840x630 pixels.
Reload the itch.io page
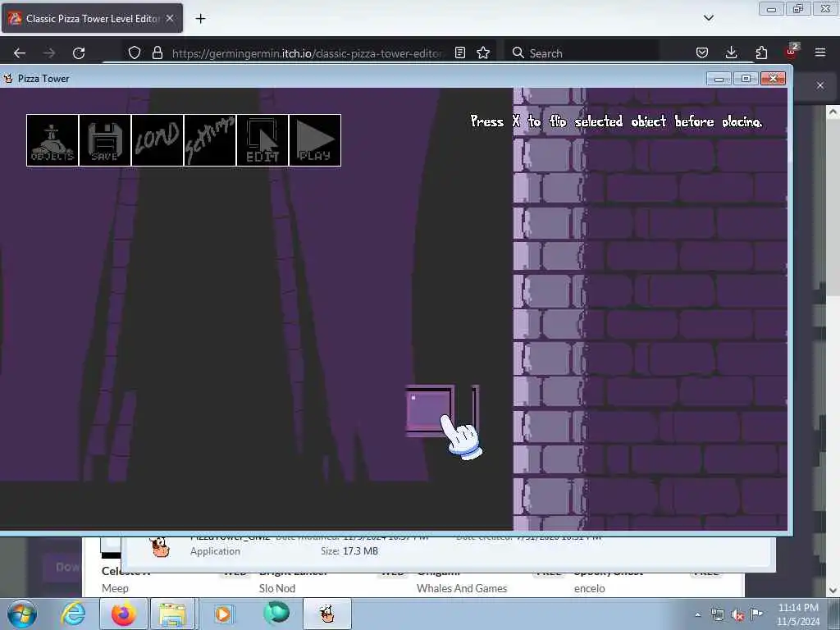point(79,53)
